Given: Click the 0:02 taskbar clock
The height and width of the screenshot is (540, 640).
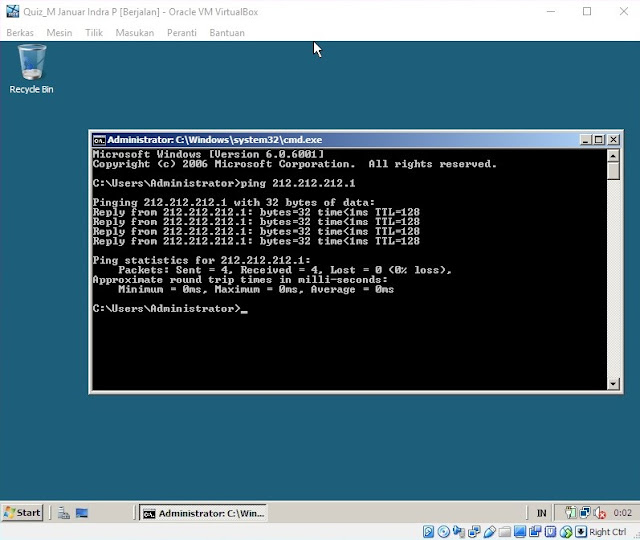Looking at the screenshot, I should click(622, 513).
